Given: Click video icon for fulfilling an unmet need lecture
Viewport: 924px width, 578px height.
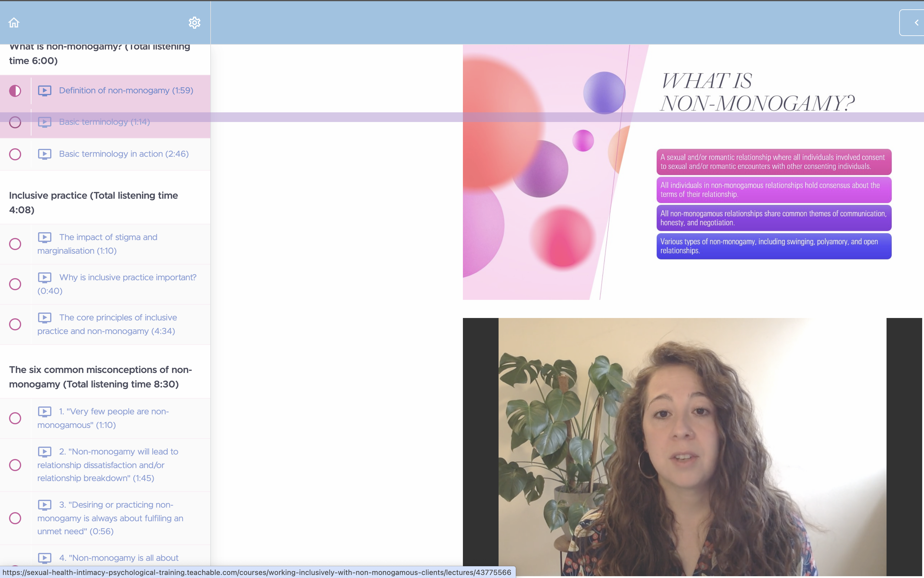Looking at the screenshot, I should pos(44,505).
